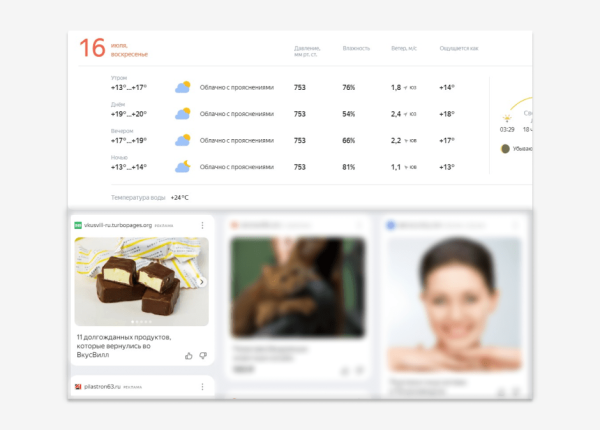Click the thumbs-down icon on VkusVill card
The height and width of the screenshot is (430, 600).
pos(203,355)
